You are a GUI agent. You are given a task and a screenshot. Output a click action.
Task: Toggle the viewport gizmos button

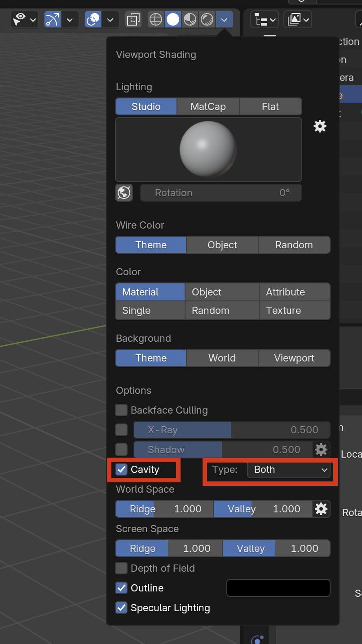coord(52,20)
